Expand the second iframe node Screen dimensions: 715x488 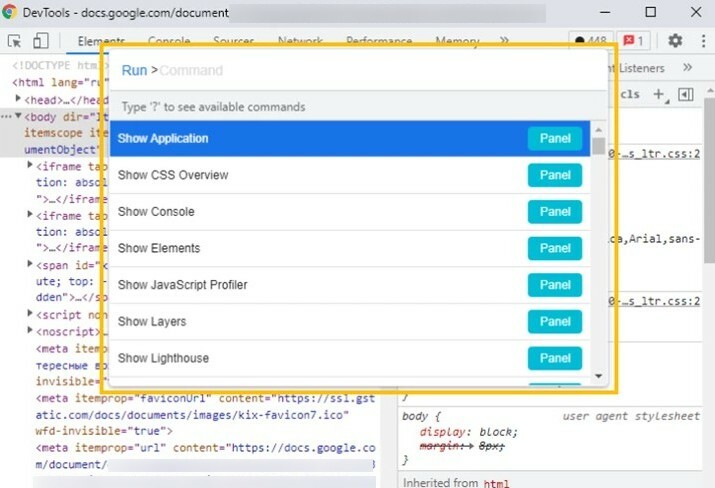pos(30,214)
